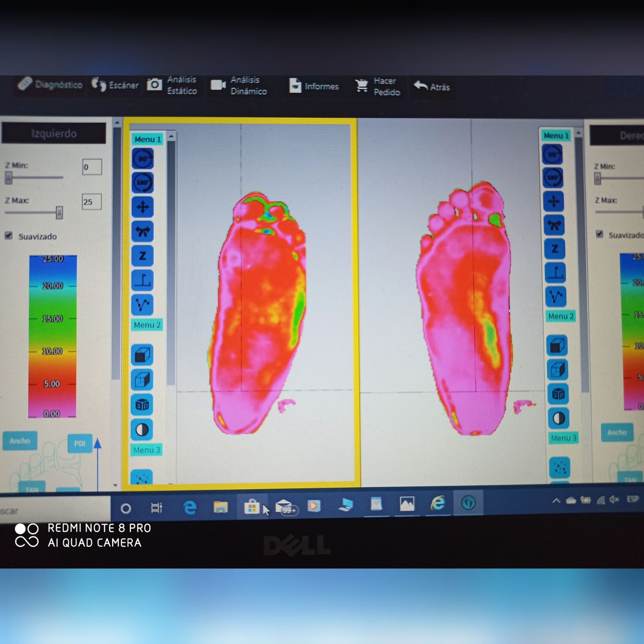
Task: Click the mirror flip icon in right foot toolbar
Action: (x=554, y=225)
